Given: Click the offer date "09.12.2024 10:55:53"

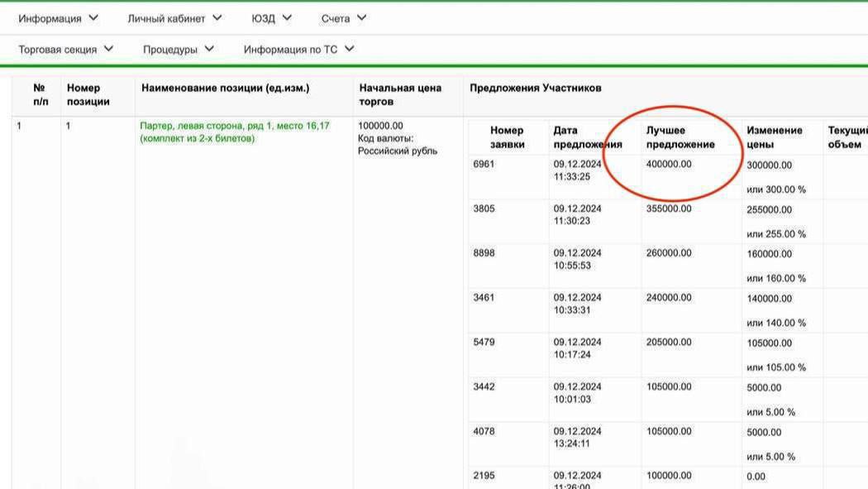Looking at the screenshot, I should (577, 259).
